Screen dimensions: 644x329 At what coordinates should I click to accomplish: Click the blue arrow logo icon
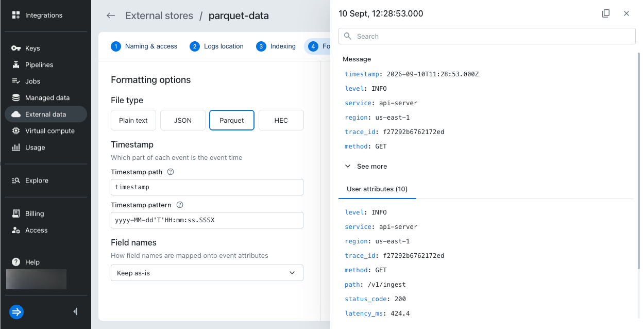click(16, 311)
